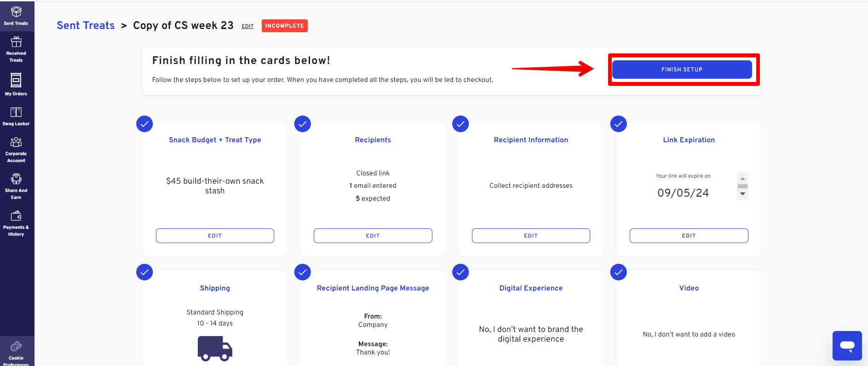
Task: Open Payments & History wallet icon
Action: (16, 215)
